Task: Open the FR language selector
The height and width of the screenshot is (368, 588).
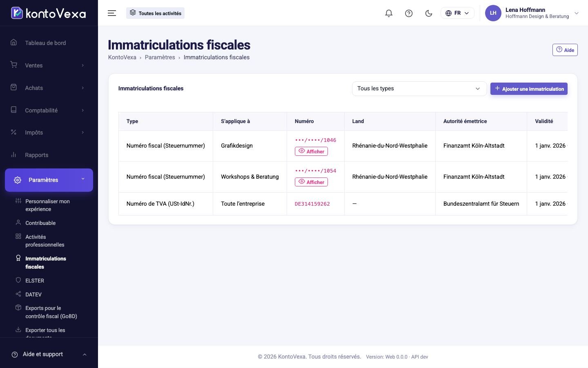Action: point(457,13)
